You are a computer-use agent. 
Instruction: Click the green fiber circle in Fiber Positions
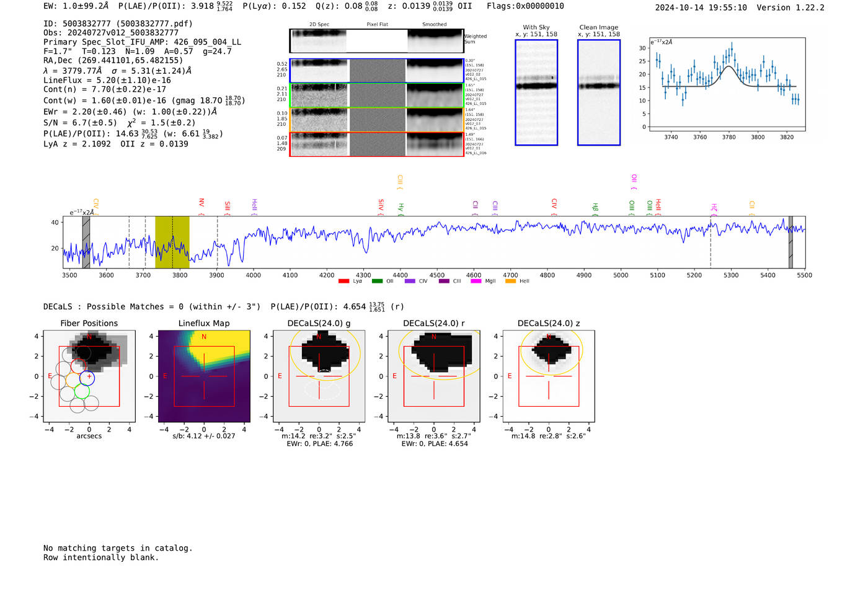[x=82, y=391]
